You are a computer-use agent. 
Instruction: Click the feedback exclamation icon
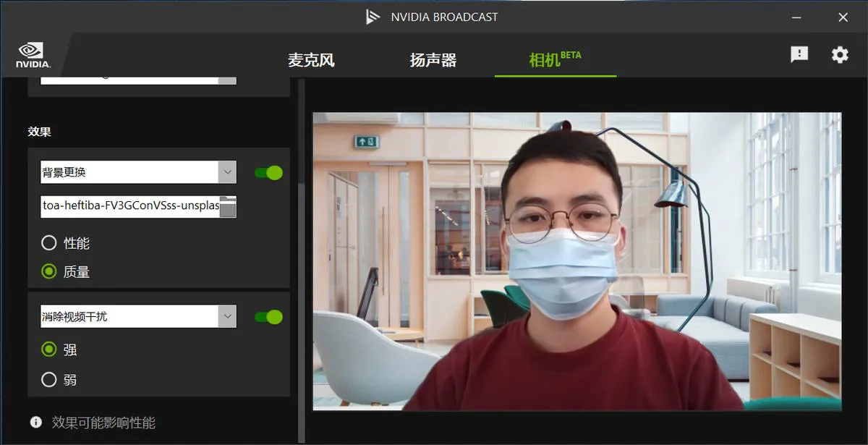pos(799,54)
